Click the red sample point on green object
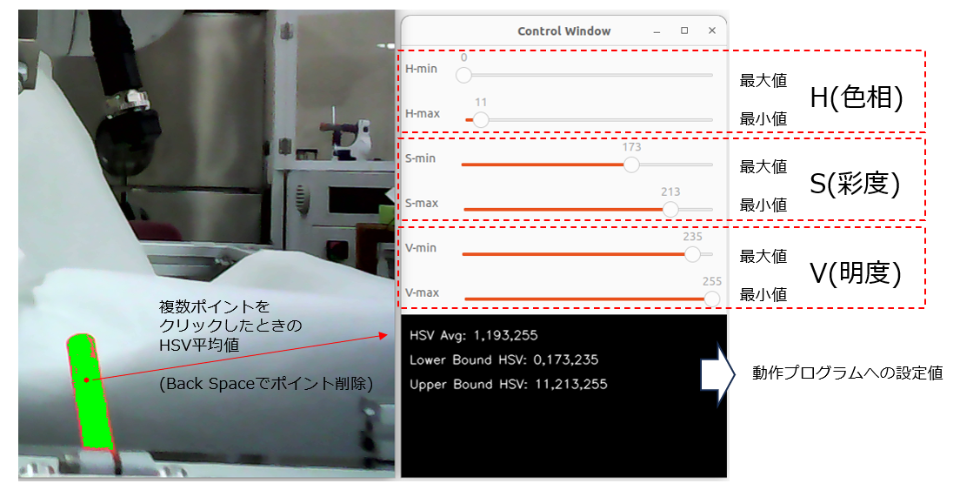The image size is (980, 497). click(x=86, y=380)
